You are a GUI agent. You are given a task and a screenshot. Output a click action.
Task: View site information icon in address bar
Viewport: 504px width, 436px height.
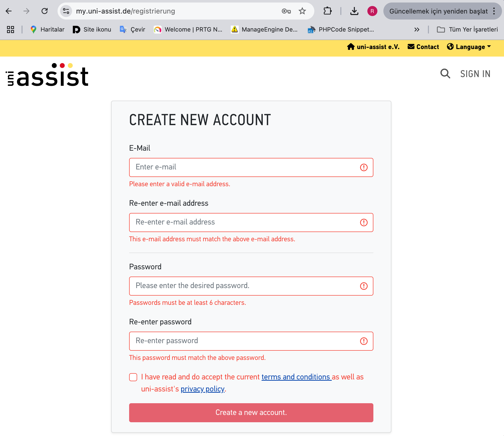point(66,11)
